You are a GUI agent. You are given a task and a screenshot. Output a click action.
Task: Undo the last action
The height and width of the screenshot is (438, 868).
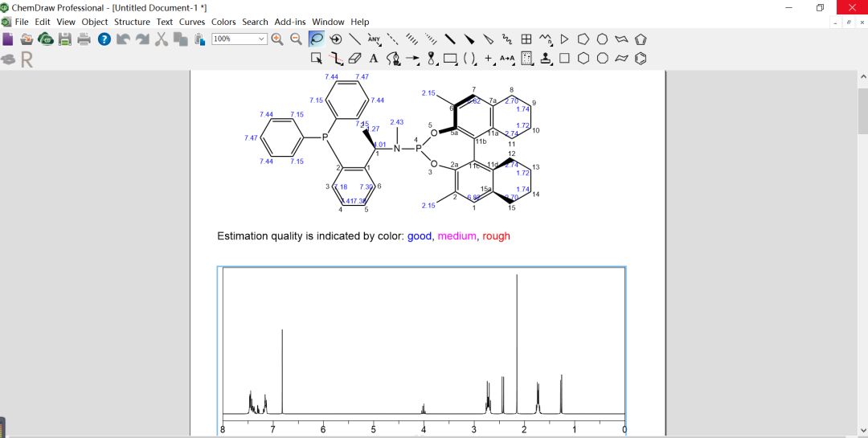123,39
